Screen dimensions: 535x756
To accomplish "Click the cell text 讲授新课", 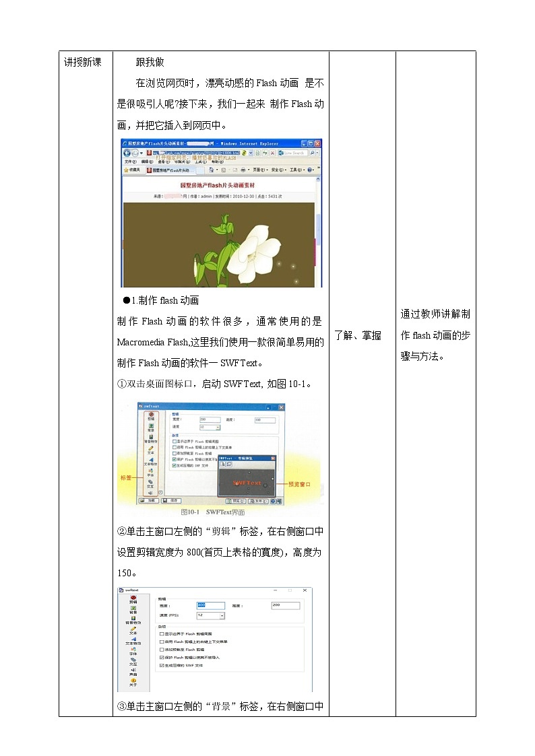I will click(x=82, y=62).
